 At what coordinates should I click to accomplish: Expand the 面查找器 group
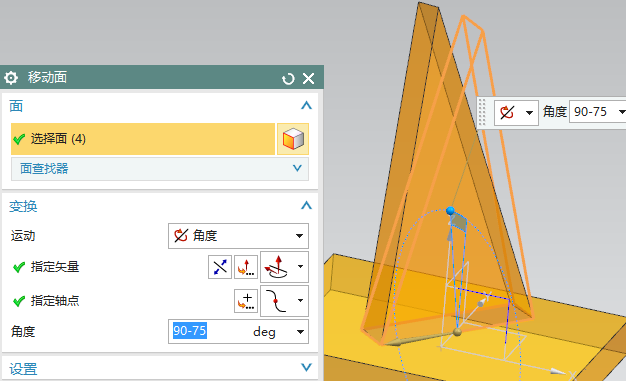click(160, 169)
